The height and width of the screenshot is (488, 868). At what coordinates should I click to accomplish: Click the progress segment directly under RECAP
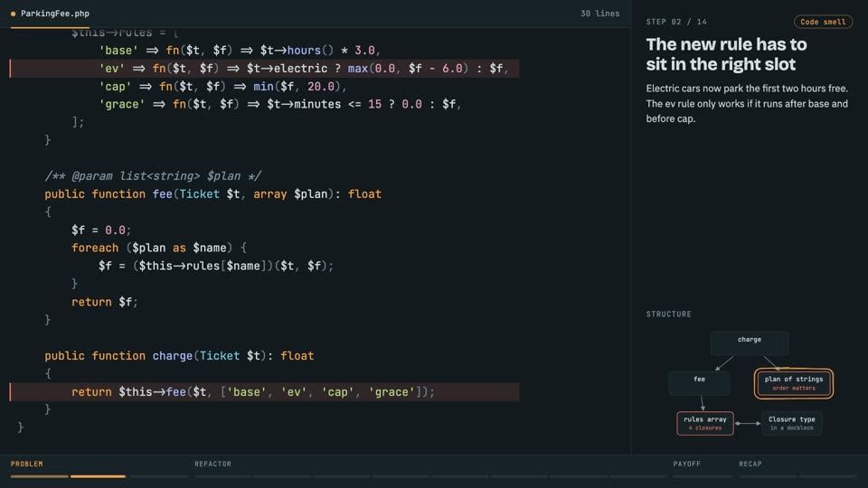[x=768, y=476]
